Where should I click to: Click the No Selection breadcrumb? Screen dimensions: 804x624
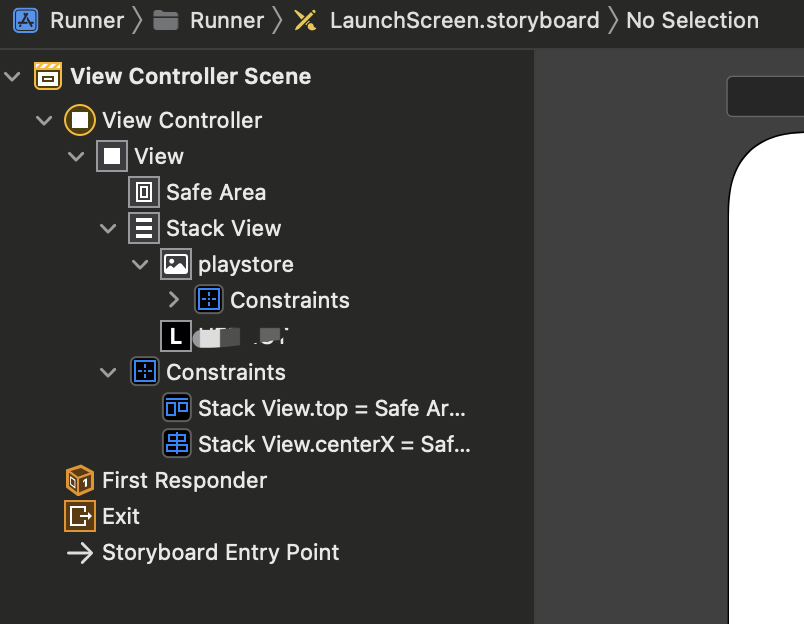click(x=692, y=21)
